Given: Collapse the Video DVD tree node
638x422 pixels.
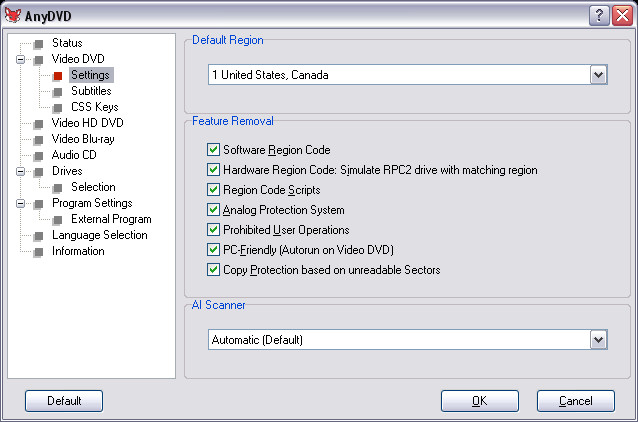Looking at the screenshot, I should coord(20,59).
